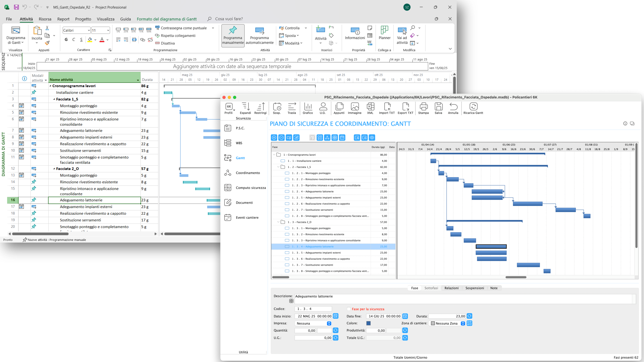
Task: Enable the Fase per la sicurezza checkbox
Action: (349, 309)
